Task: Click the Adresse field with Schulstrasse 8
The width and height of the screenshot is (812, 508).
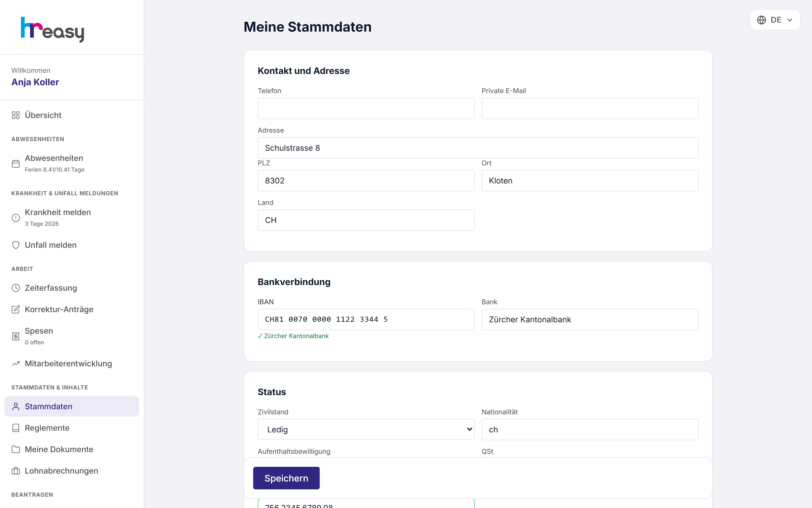Action: tap(478, 148)
